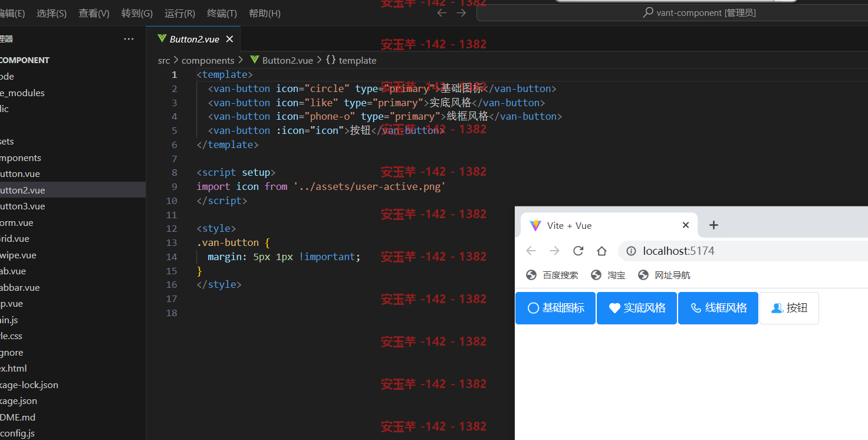Open the 转到(G) menu

[137, 13]
